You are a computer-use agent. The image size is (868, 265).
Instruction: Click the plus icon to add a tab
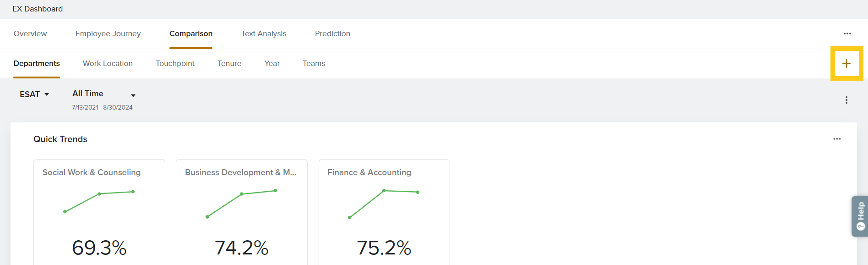point(846,64)
